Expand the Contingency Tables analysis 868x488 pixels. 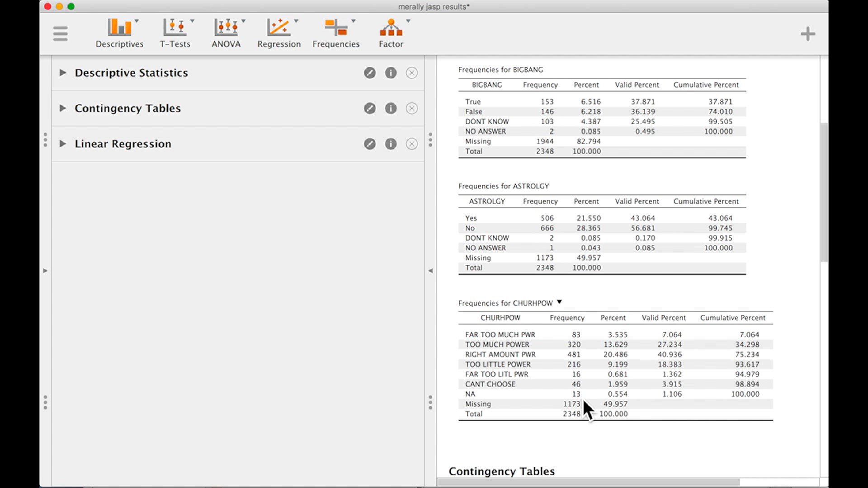coord(63,108)
